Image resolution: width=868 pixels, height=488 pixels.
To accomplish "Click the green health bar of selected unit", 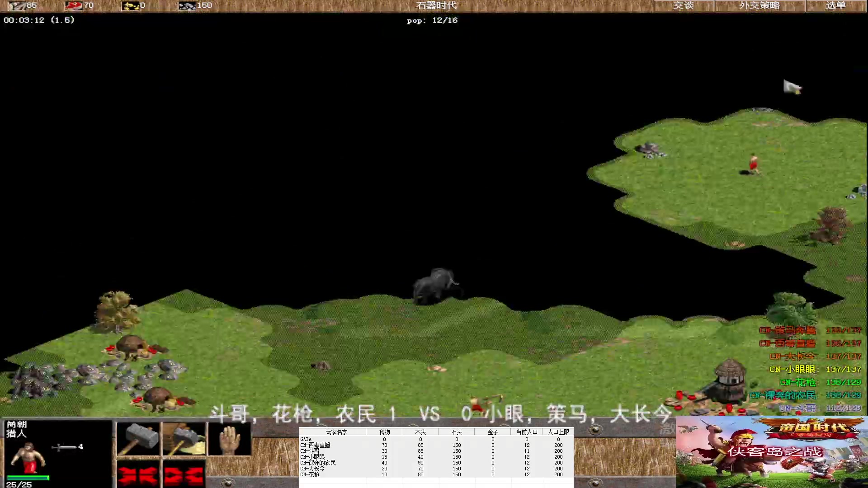I will click(28, 478).
